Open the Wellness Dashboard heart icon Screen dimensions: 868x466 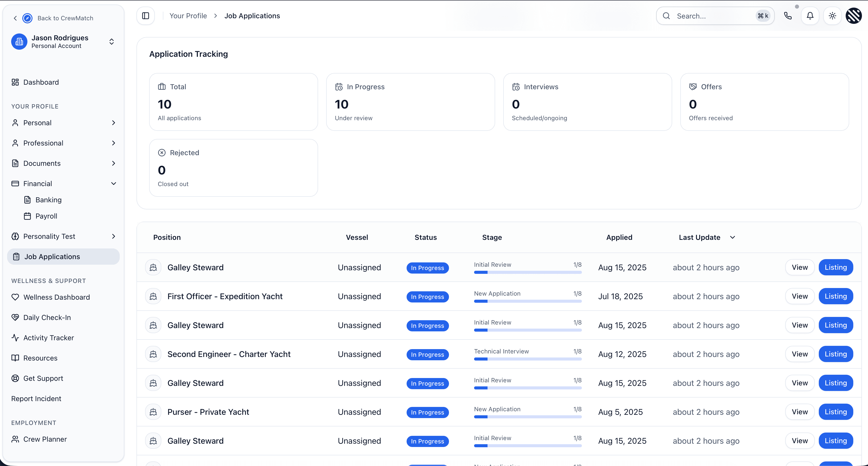pyautogui.click(x=15, y=297)
